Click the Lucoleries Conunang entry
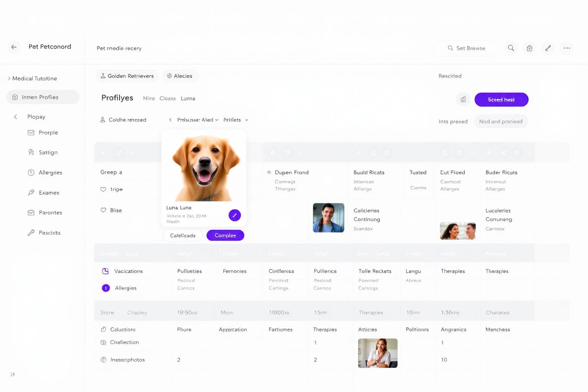The height and width of the screenshot is (392, 588). 499,215
